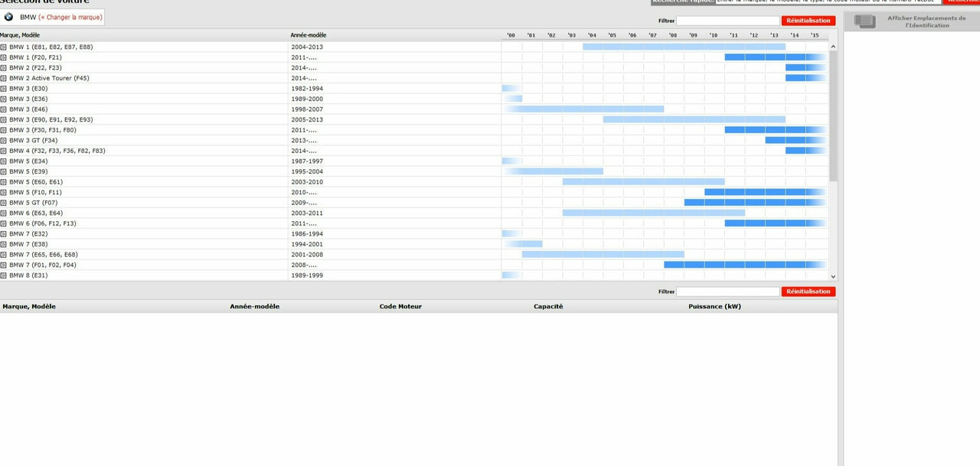This screenshot has height=466, width=980.
Task: Select the BMW 5 GT (F07) row icon
Action: [3, 203]
